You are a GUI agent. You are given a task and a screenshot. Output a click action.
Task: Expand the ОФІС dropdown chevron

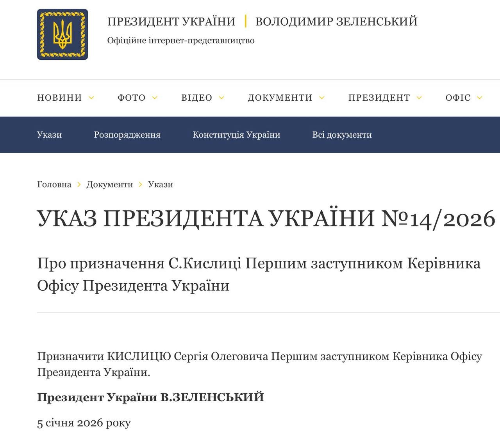[x=480, y=98]
